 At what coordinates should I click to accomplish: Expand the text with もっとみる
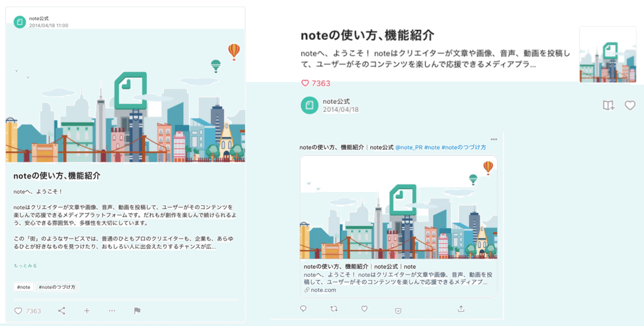point(25,265)
